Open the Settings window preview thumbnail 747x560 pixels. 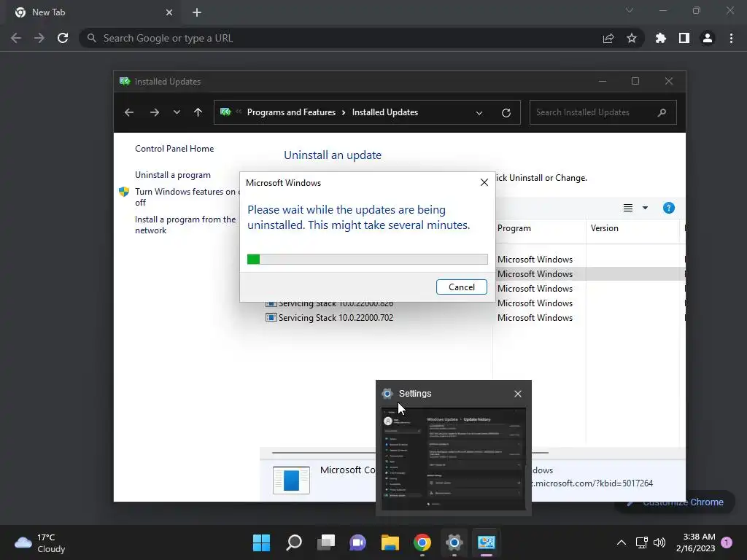(454, 459)
